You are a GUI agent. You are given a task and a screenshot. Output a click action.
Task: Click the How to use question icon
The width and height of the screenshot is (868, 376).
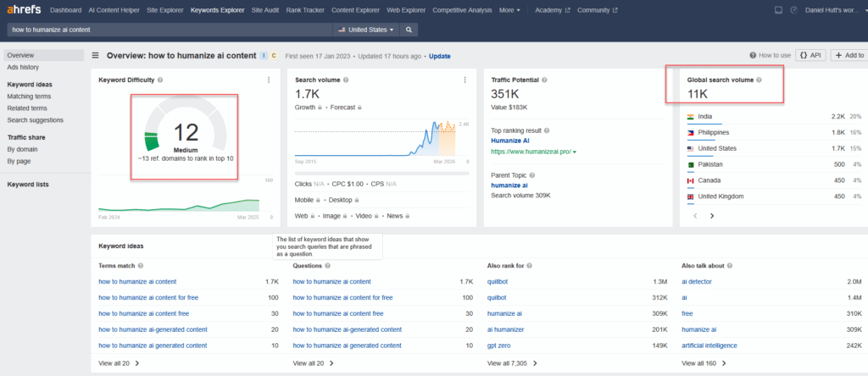click(x=753, y=55)
